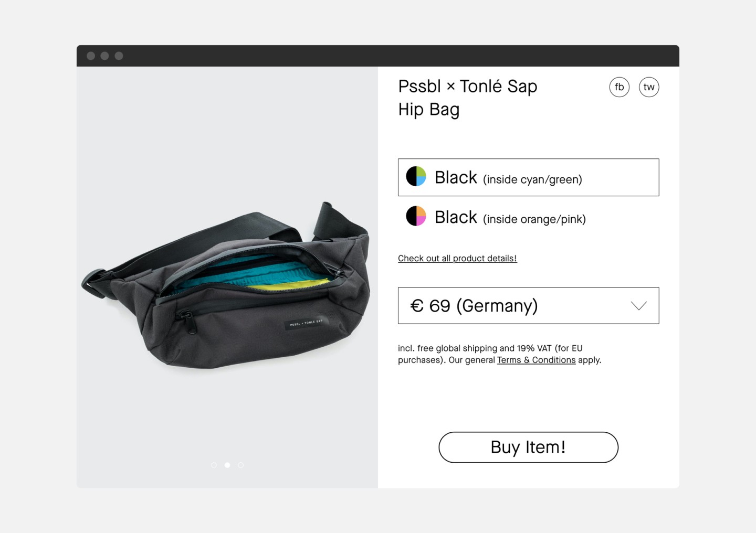This screenshot has height=533, width=756.
Task: Share product via the tw icon
Action: (x=649, y=87)
